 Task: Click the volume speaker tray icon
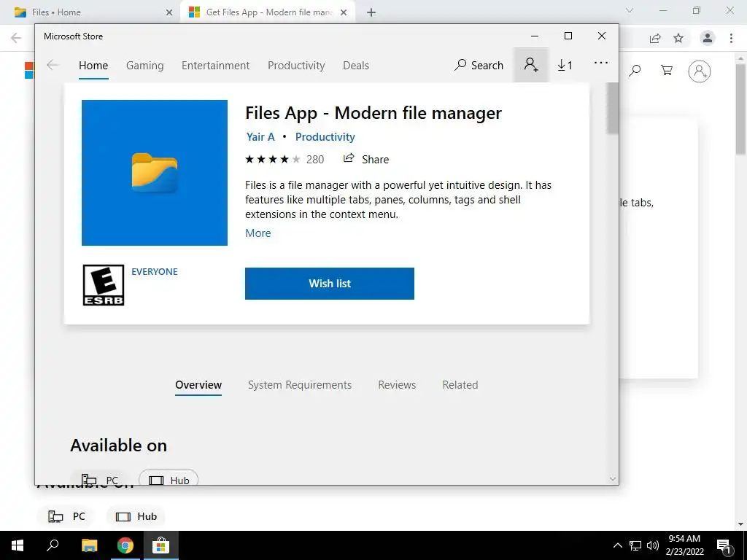(653, 545)
